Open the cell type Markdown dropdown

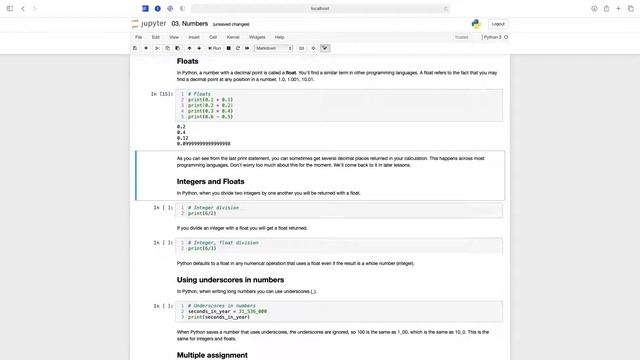(273, 48)
